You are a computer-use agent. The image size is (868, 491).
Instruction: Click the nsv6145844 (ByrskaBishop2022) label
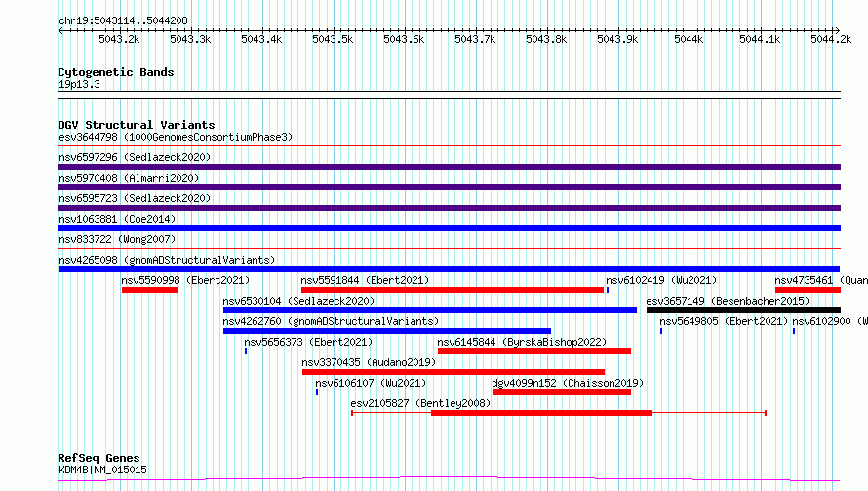tap(522, 342)
